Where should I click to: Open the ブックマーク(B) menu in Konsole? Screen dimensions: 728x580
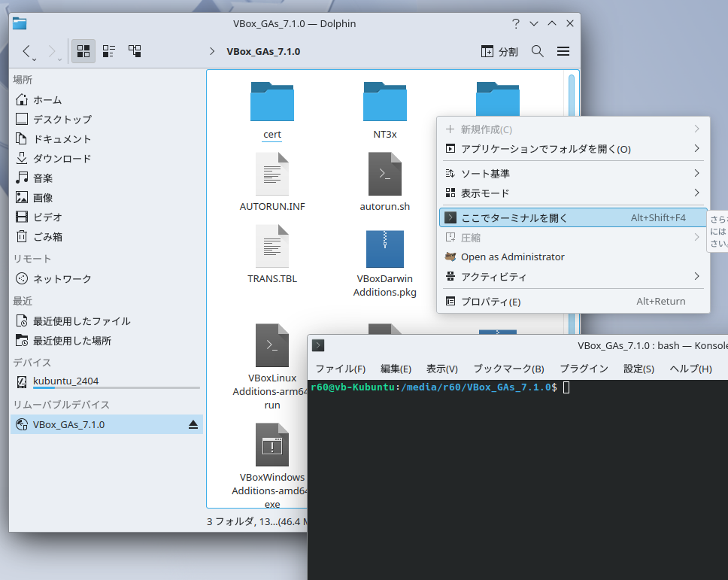click(508, 369)
